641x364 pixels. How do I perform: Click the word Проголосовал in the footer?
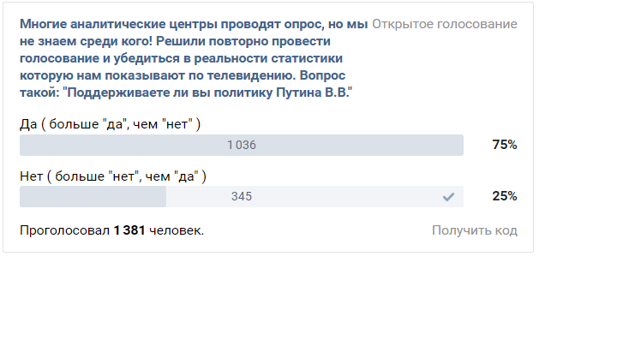click(64, 230)
